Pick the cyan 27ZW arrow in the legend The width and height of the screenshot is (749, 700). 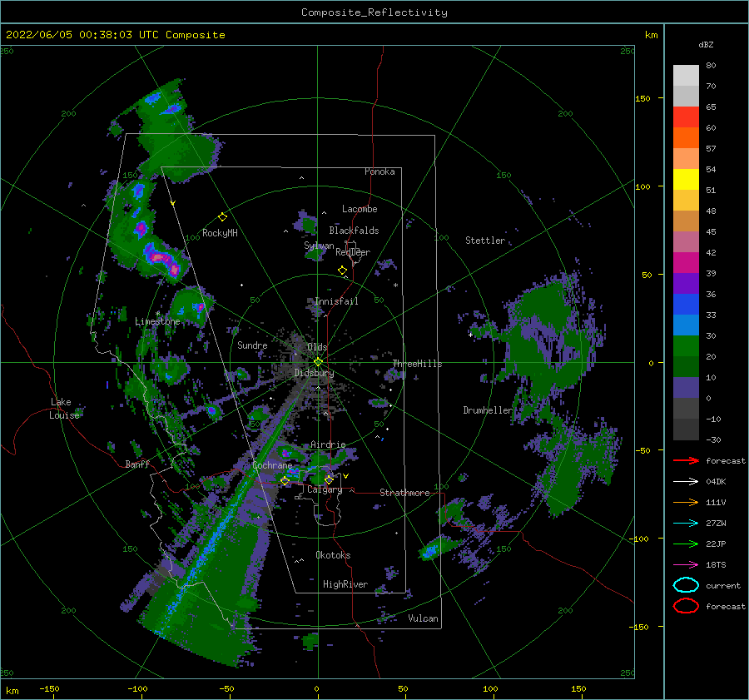pos(686,524)
